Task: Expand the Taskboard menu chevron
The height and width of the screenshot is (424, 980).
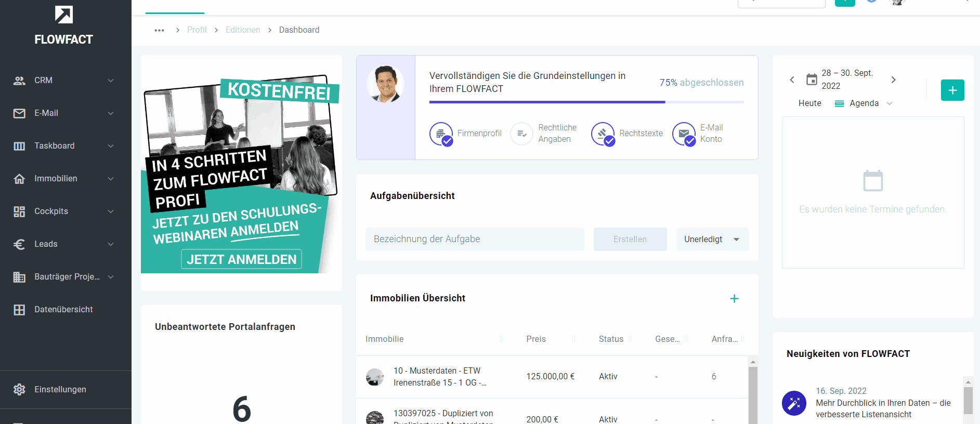Action: [111, 146]
